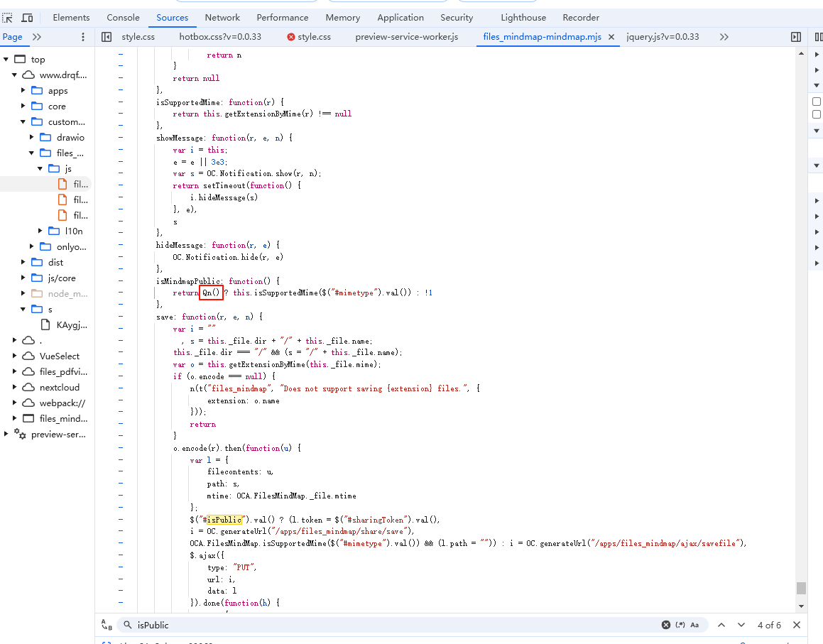Open the jquery.js?v=0.0.33 file tab
Image resolution: width=823 pixels, height=644 pixels.
(663, 37)
